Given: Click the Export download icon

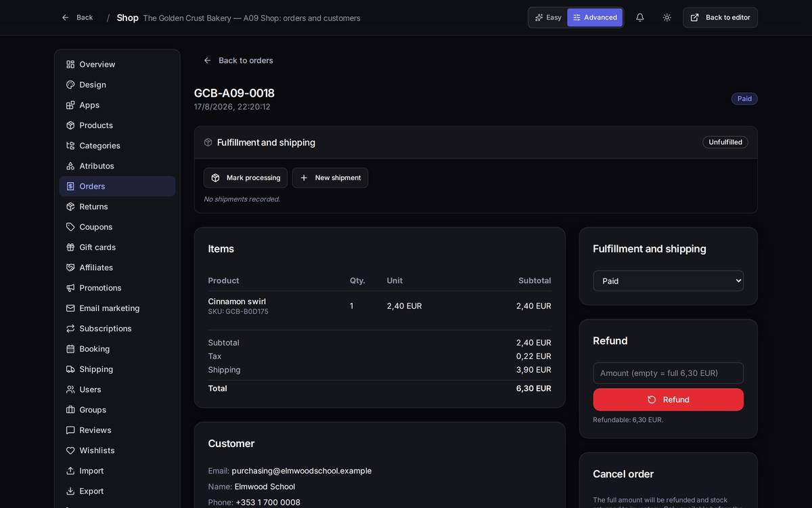Looking at the screenshot, I should tap(70, 491).
